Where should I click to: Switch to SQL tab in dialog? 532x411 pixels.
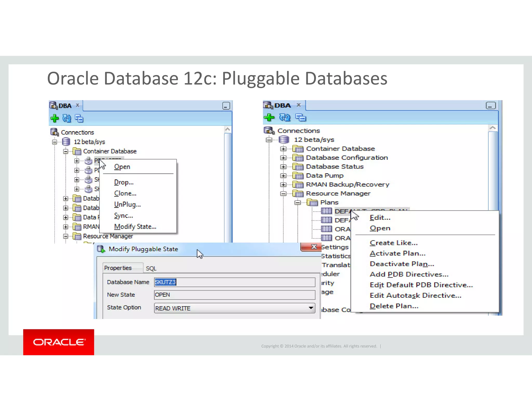pyautogui.click(x=151, y=268)
